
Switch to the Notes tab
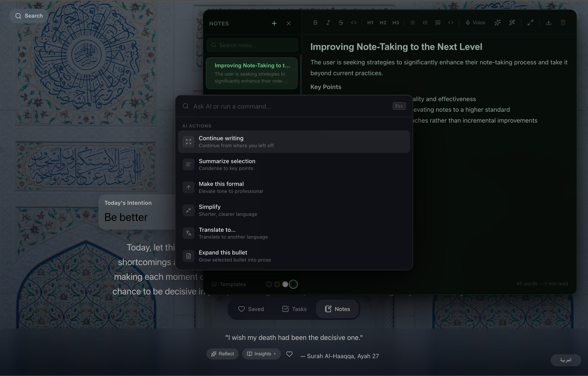[337, 309]
